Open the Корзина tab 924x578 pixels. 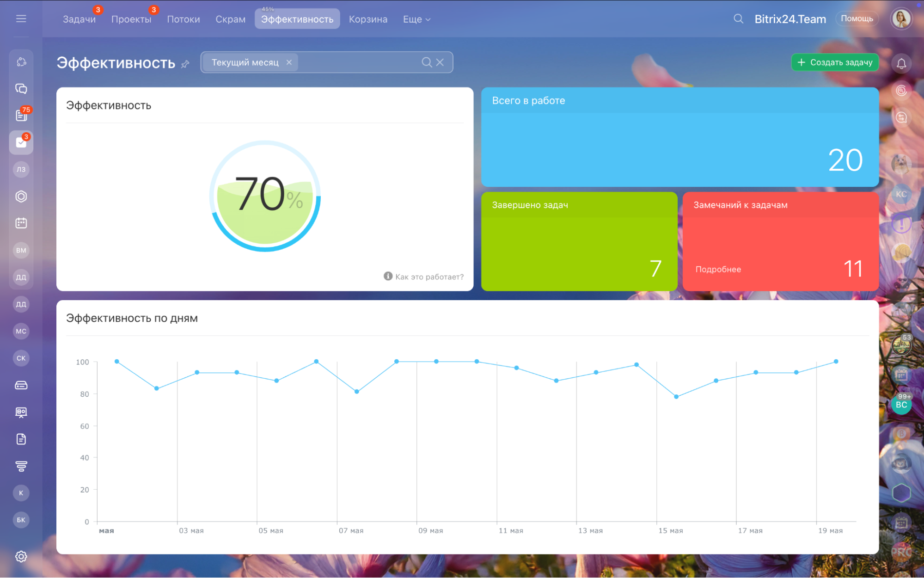click(368, 19)
